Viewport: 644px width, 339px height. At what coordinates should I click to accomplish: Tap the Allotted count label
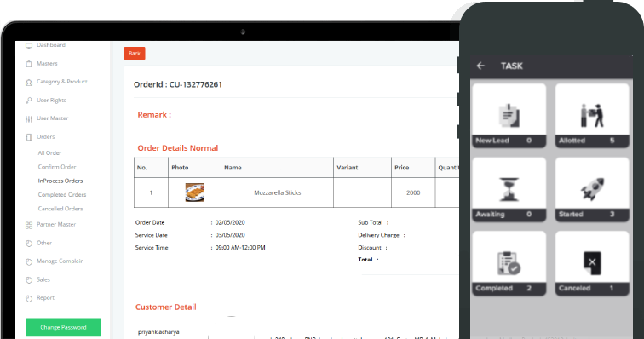click(x=592, y=141)
